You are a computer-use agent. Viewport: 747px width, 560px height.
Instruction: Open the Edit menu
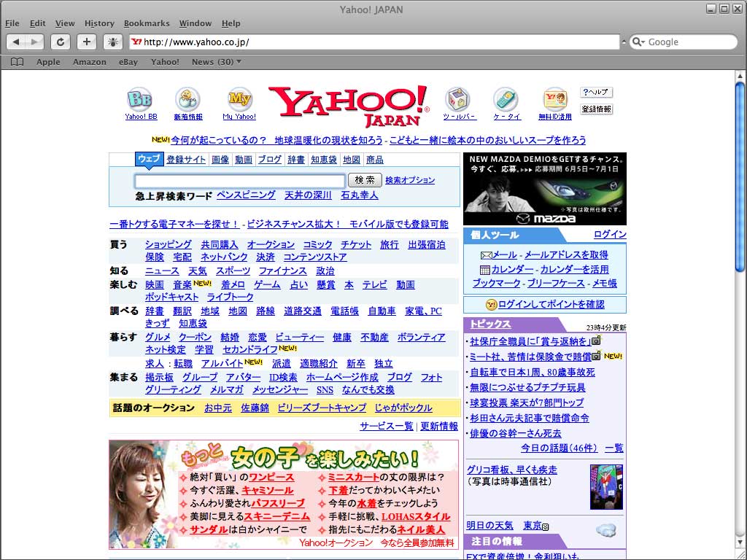[x=38, y=23]
